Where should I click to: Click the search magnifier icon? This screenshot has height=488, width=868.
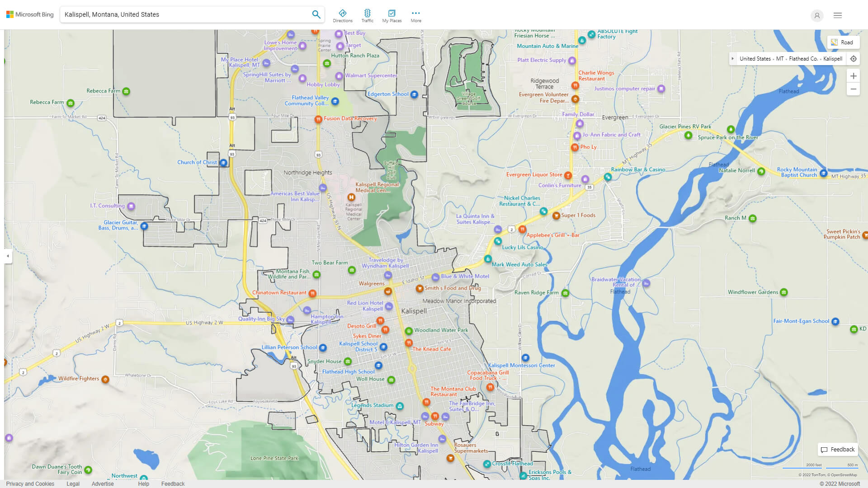(316, 14)
